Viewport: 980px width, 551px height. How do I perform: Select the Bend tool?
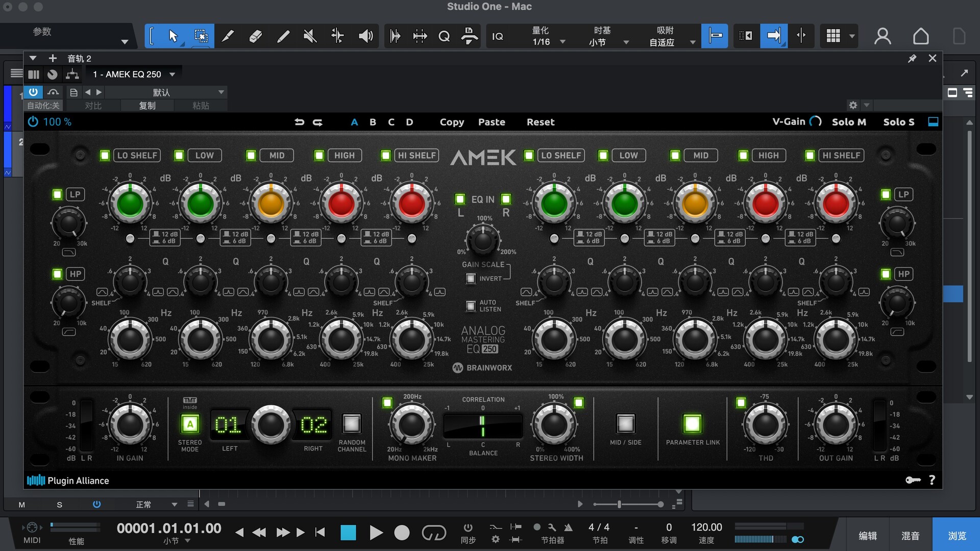pos(337,36)
